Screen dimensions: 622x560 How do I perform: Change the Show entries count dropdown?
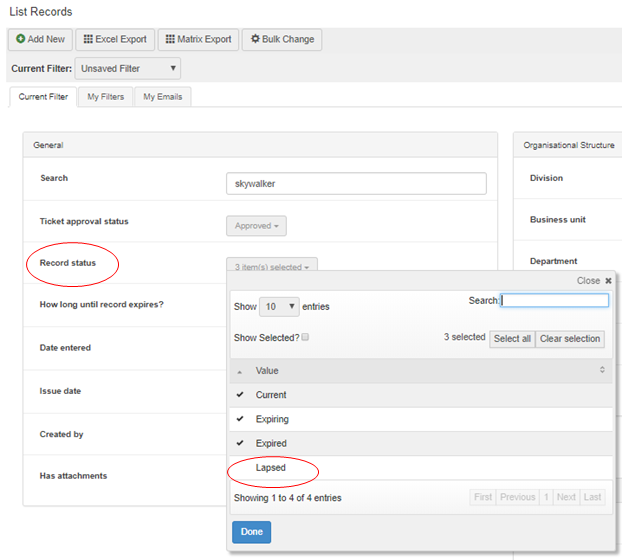279,307
